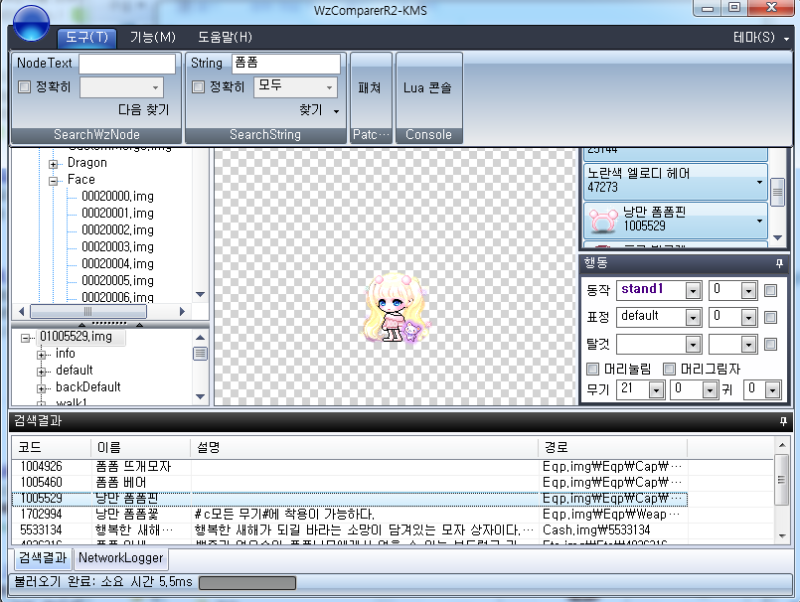Open the 모두 search scope dropdown
This screenshot has width=800, height=602.
point(330,87)
